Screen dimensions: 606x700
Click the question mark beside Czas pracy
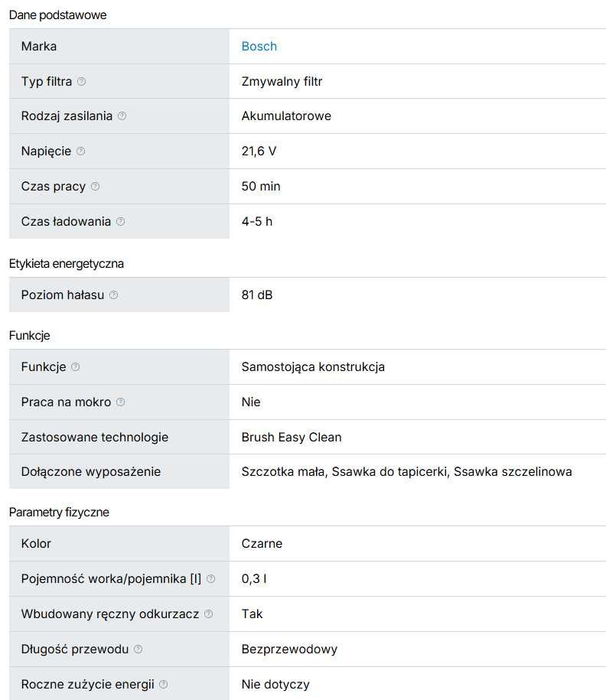coord(95,186)
